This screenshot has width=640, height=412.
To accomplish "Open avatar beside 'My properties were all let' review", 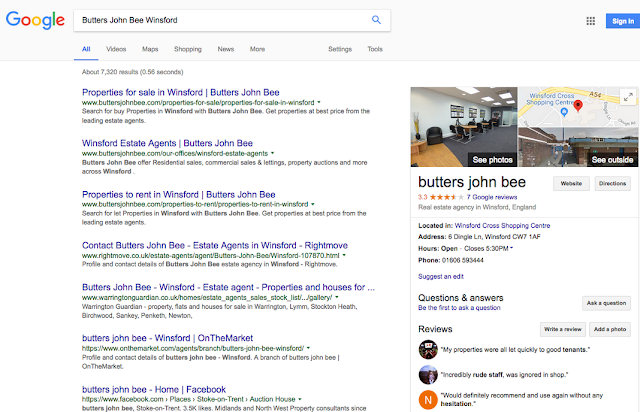I will tap(428, 350).
